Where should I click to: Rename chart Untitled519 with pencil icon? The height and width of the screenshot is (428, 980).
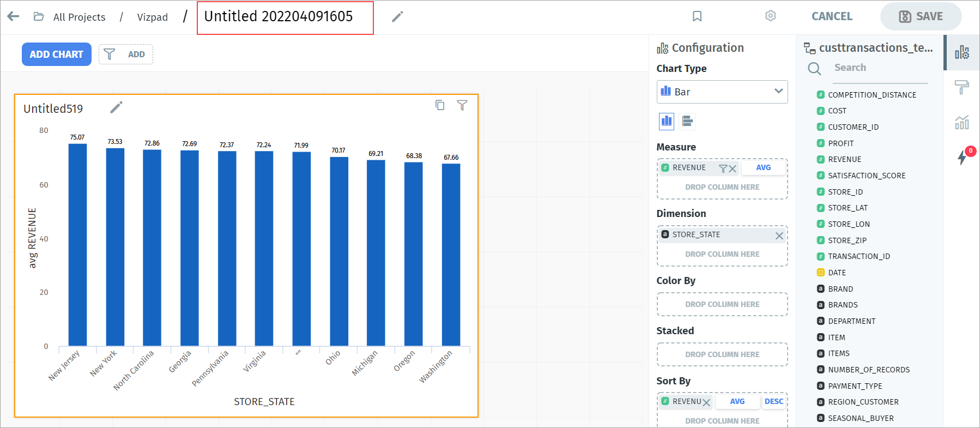(116, 107)
